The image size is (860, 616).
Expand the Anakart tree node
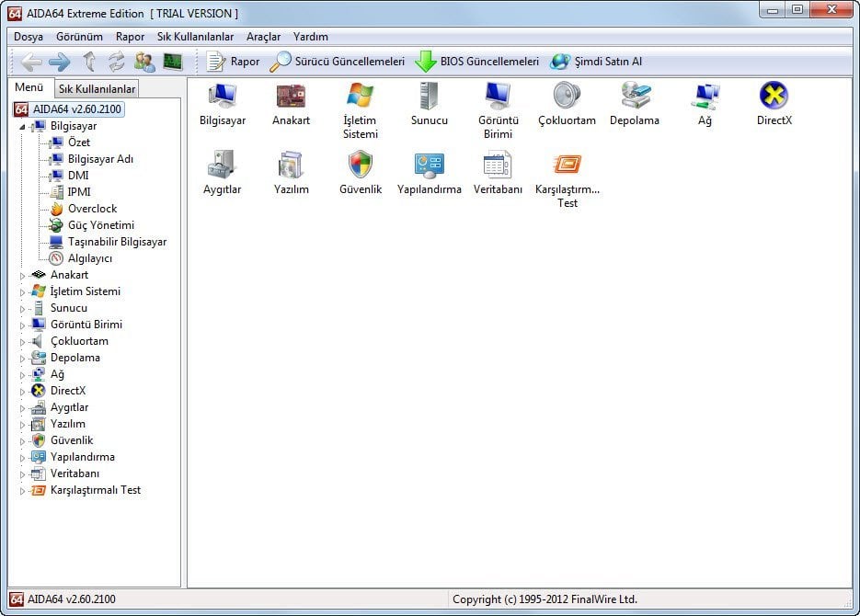22,276
